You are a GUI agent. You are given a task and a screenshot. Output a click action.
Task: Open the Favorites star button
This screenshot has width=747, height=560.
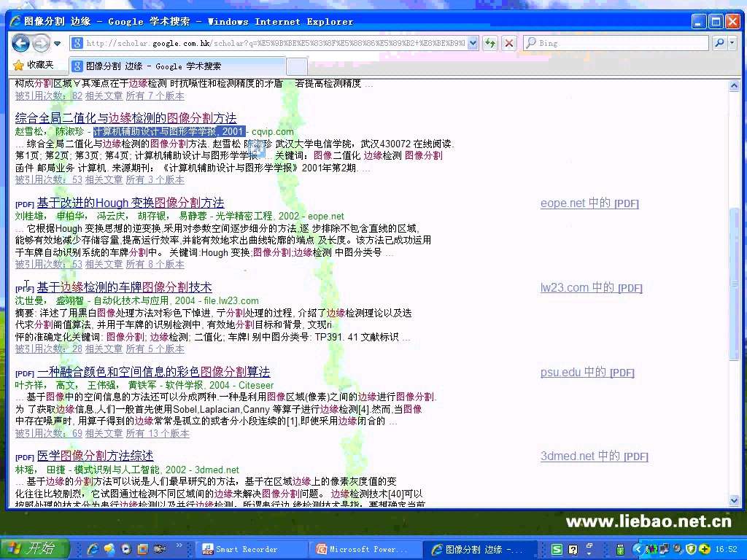pyautogui.click(x=34, y=65)
